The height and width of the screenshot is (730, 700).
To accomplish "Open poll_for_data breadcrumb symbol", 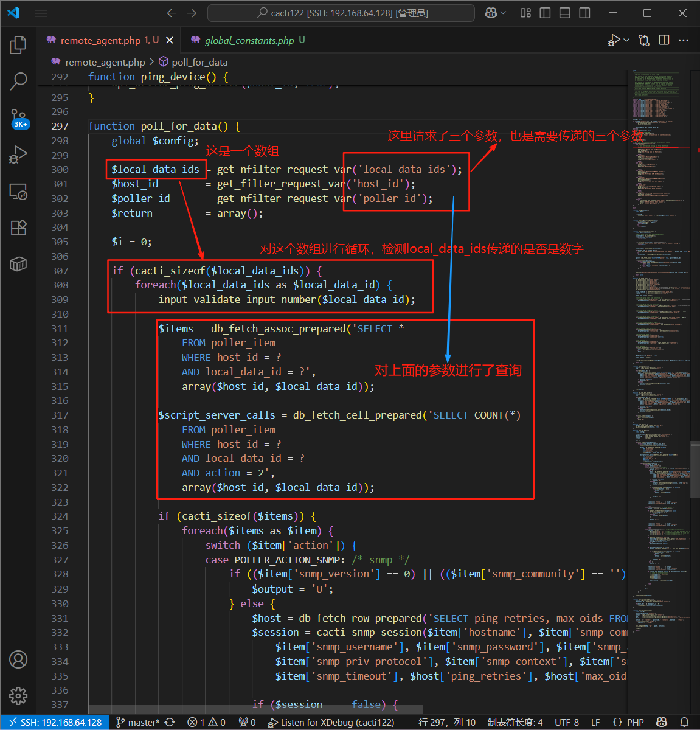I will (x=193, y=62).
